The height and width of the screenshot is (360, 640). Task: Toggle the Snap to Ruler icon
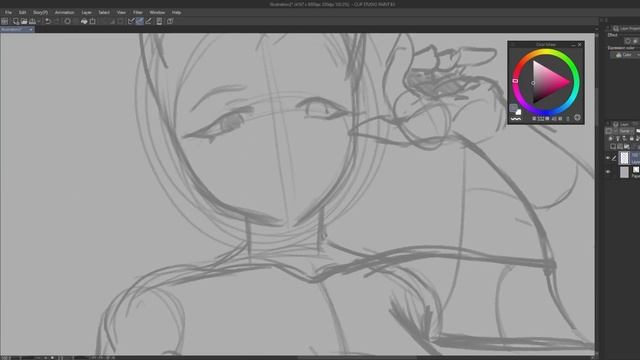131,21
